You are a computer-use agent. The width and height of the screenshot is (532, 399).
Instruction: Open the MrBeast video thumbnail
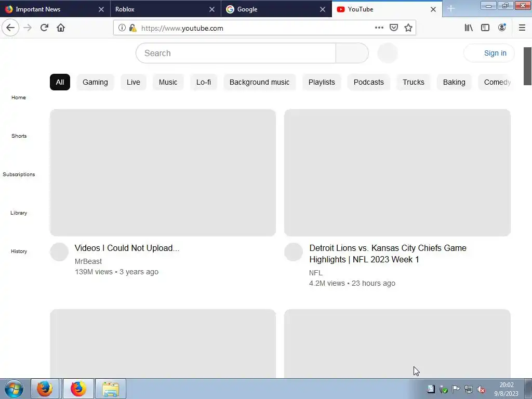163,172
